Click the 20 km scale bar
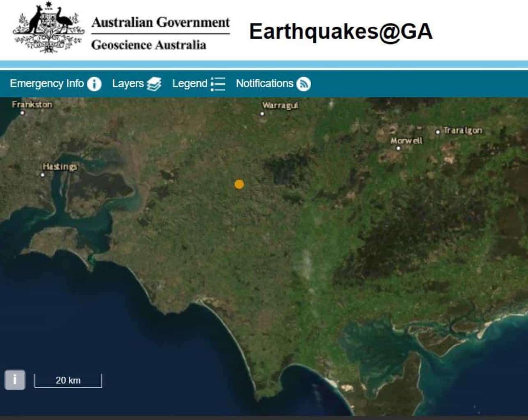 tap(69, 380)
